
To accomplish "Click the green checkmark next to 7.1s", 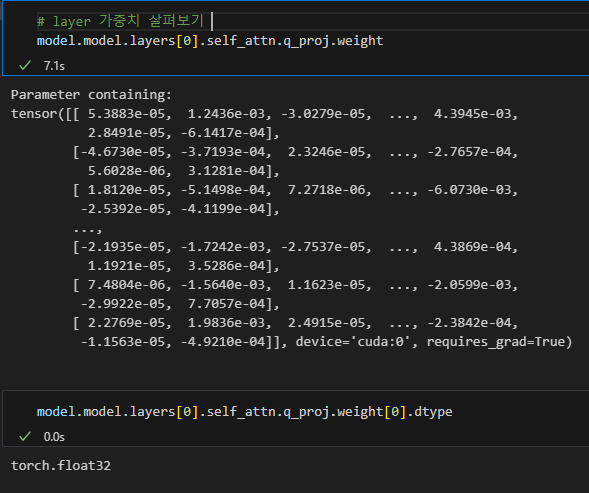I will pos(25,66).
